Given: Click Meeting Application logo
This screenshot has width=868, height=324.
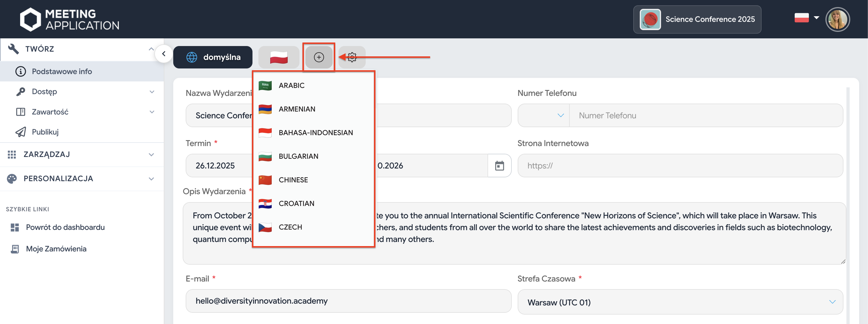Looking at the screenshot, I should 69,19.
